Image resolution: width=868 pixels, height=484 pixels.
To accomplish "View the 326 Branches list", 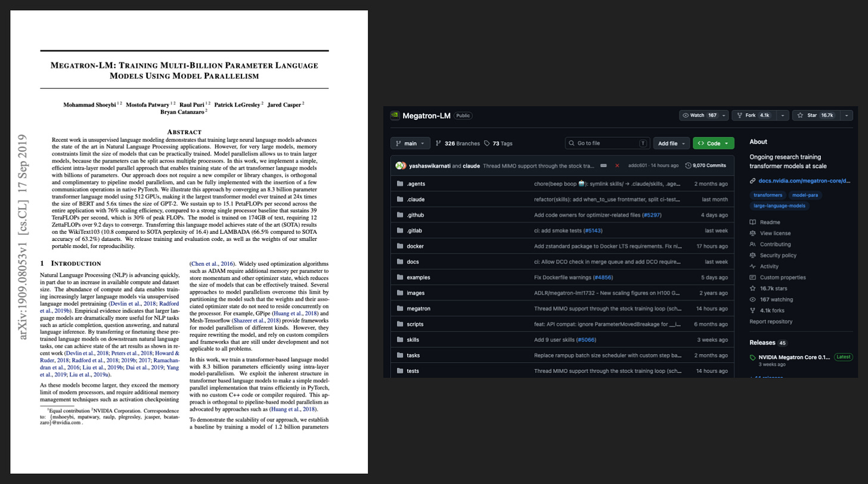I will (457, 144).
